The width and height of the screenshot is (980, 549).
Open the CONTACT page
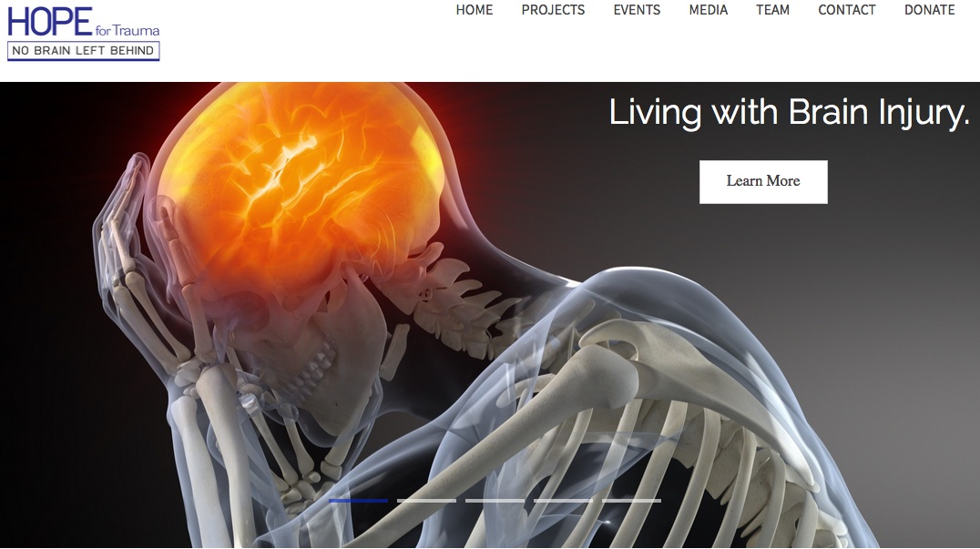click(847, 10)
